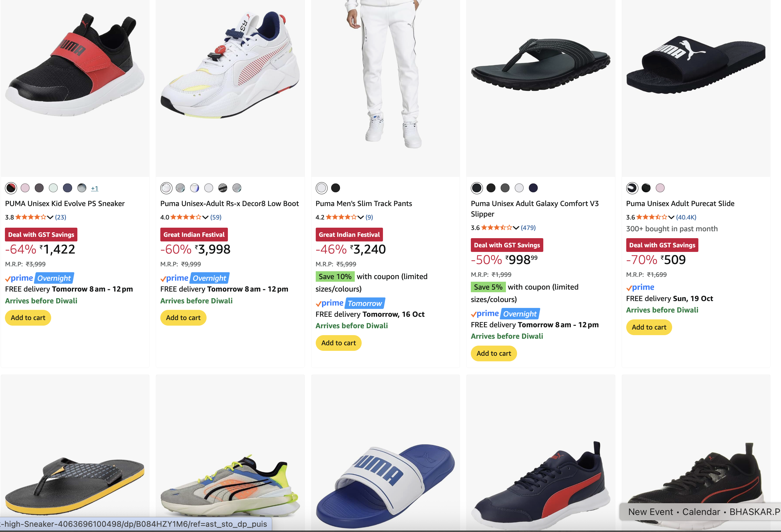Select pink colour swatch for Evolve PS Sneaker

tap(25, 188)
